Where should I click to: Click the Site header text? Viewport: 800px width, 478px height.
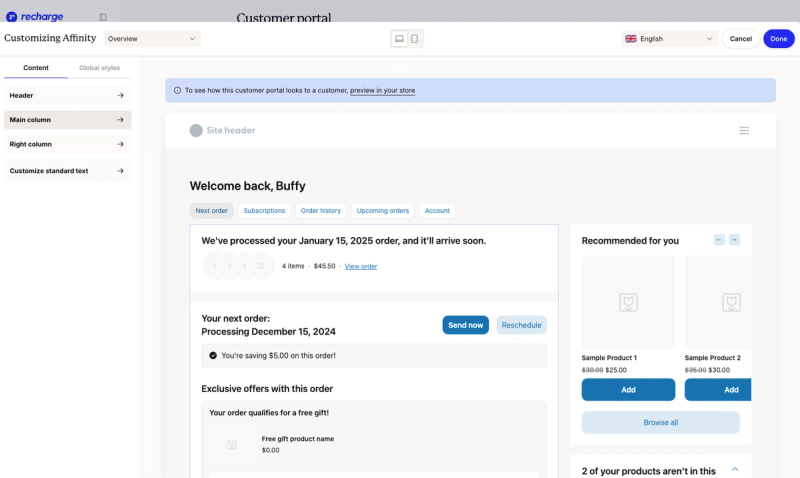click(x=231, y=131)
